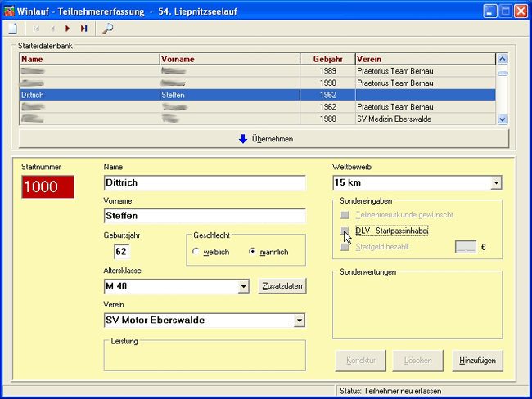This screenshot has width=532, height=399.
Task: Go to previous record arrow
Action: pos(53,29)
